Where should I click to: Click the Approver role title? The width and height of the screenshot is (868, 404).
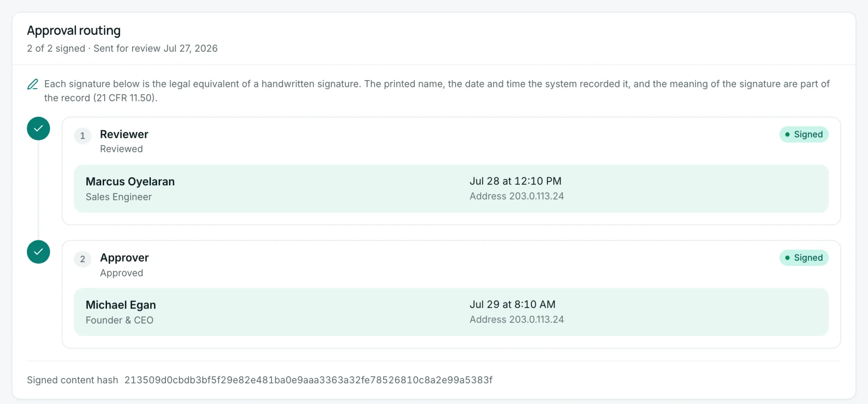click(124, 258)
